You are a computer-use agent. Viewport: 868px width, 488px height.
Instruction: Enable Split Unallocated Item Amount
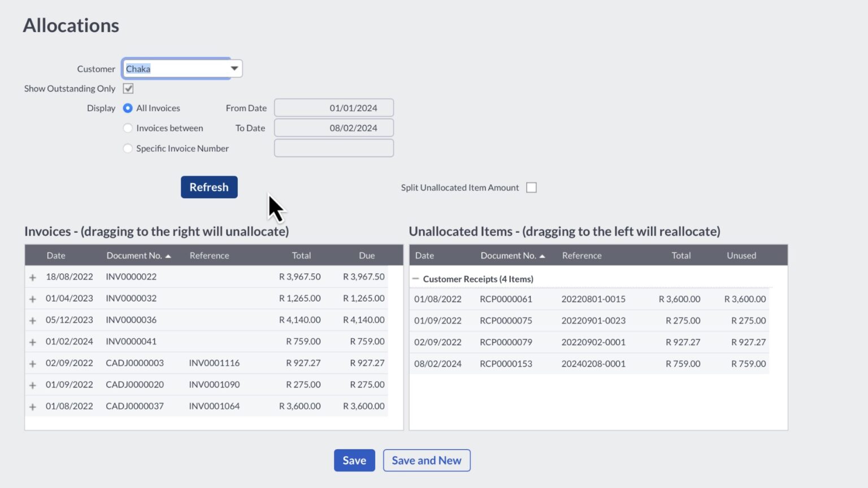point(531,187)
